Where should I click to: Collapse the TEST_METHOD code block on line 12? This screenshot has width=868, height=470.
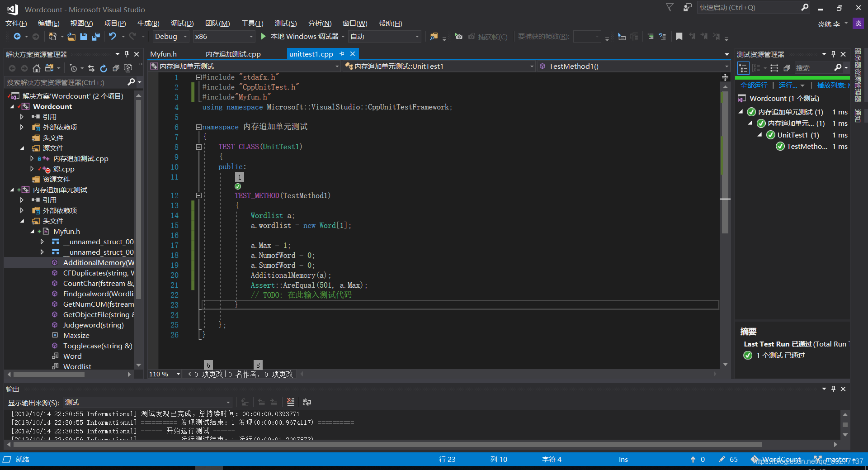(x=198, y=196)
